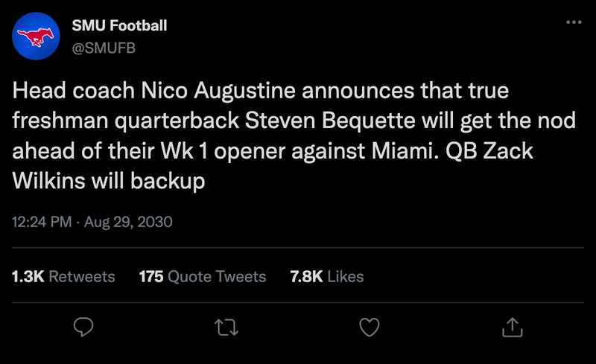The width and height of the screenshot is (596, 364).
Task: Open the three-dot more options menu
Action: pyautogui.click(x=574, y=22)
